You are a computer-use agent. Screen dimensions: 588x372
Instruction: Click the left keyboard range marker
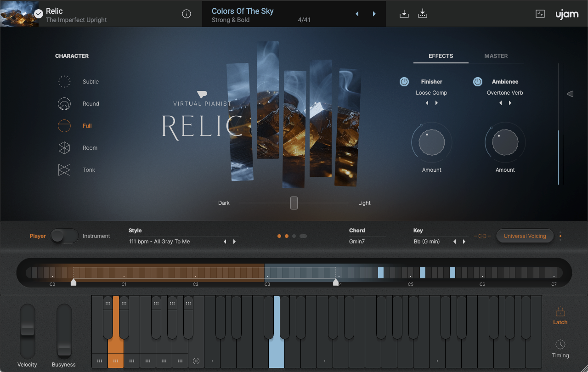click(x=73, y=282)
